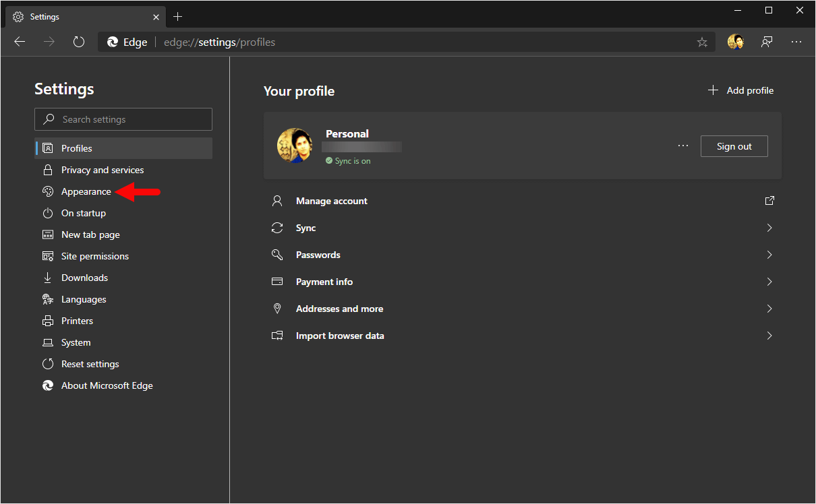The image size is (816, 504).
Task: Click the external link icon for Manage account
Action: [x=769, y=201]
